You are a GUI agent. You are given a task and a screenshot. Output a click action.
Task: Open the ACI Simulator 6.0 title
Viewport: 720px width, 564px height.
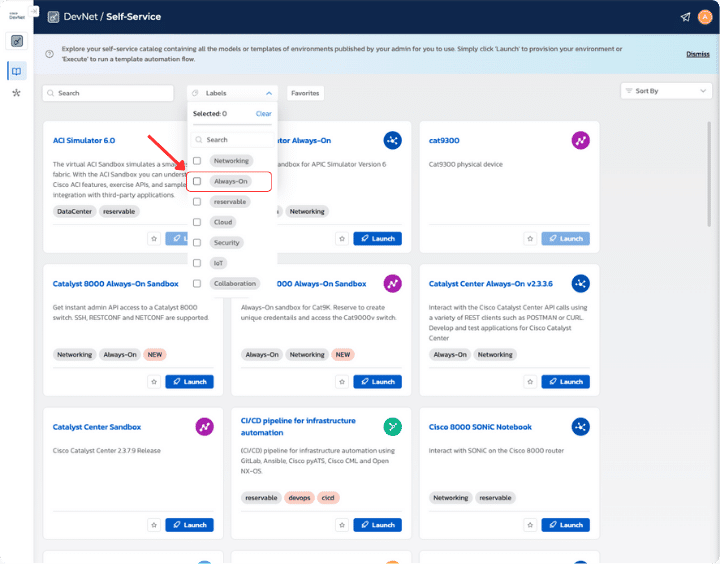[84, 141]
